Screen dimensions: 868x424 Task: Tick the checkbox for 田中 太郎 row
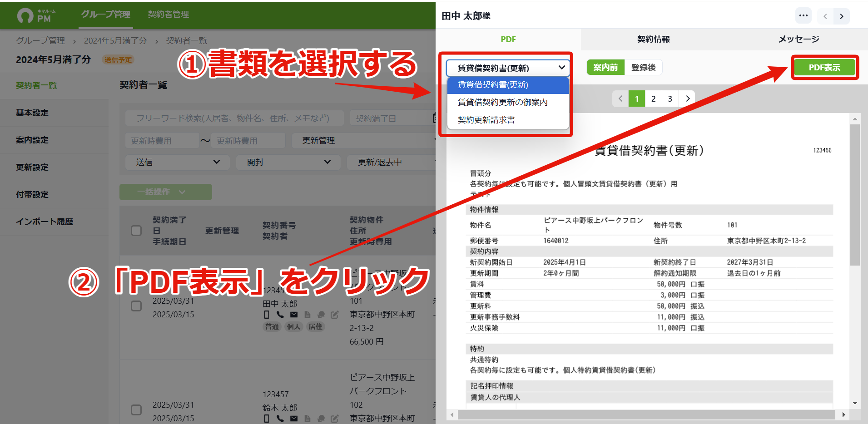point(136,306)
